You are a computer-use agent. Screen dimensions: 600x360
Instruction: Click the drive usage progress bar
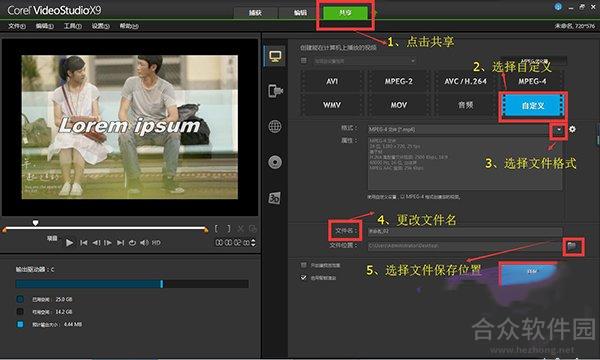132,284
